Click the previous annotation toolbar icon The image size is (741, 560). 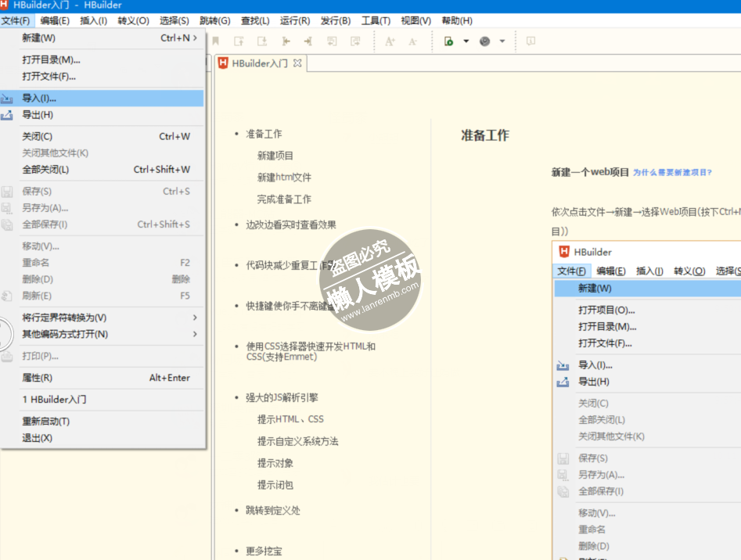(239, 41)
